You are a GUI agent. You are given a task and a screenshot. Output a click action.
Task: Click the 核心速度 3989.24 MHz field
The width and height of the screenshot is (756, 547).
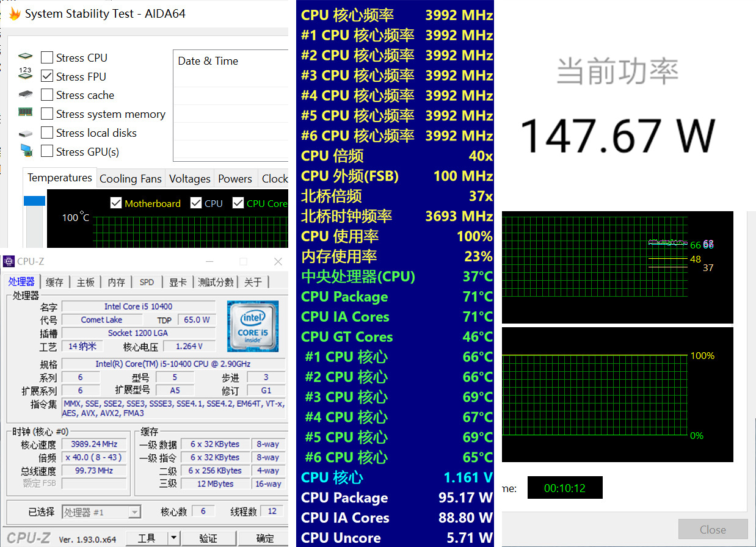pyautogui.click(x=94, y=444)
